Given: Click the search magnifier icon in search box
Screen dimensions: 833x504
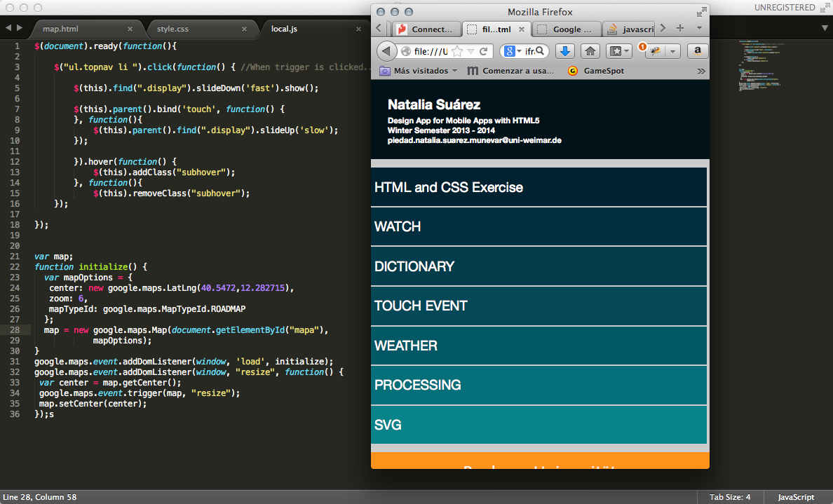Looking at the screenshot, I should click(x=540, y=51).
